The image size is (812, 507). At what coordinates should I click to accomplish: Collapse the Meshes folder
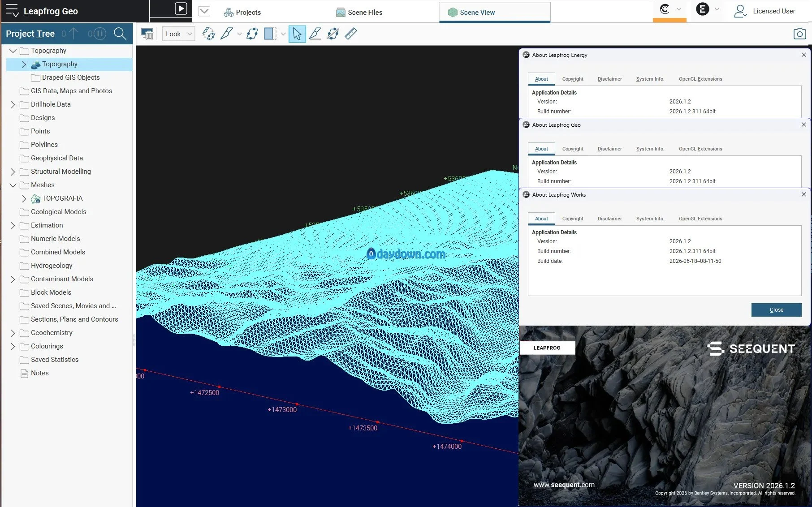pos(13,185)
